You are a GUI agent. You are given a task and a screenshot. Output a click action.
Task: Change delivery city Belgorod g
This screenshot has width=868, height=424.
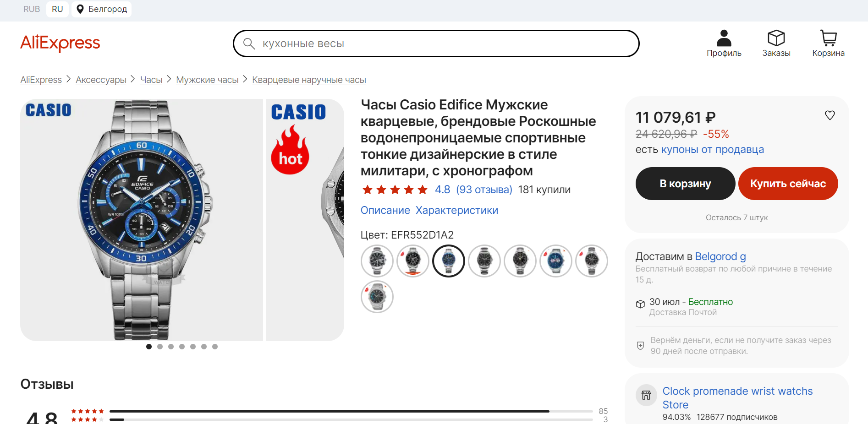click(720, 256)
